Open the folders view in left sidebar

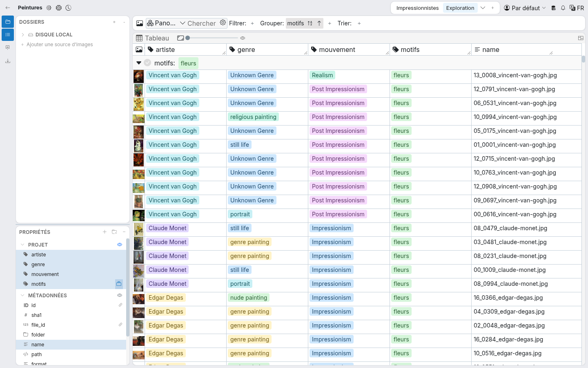click(x=8, y=22)
